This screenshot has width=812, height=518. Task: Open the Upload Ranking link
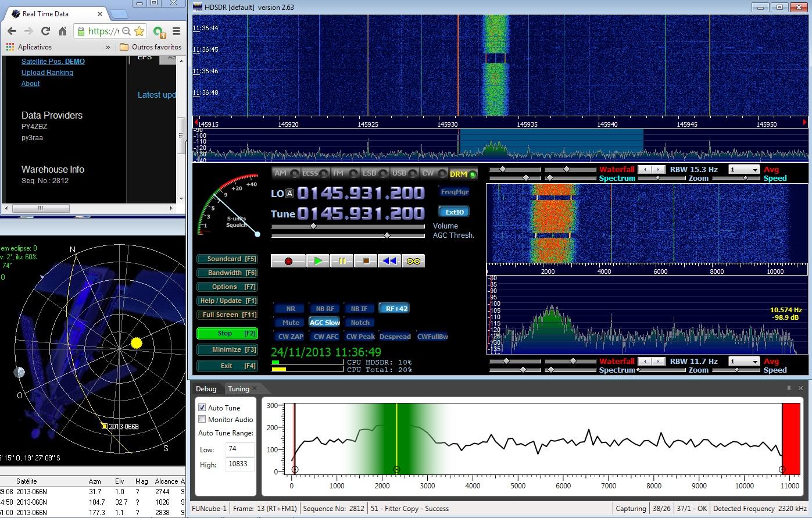47,73
